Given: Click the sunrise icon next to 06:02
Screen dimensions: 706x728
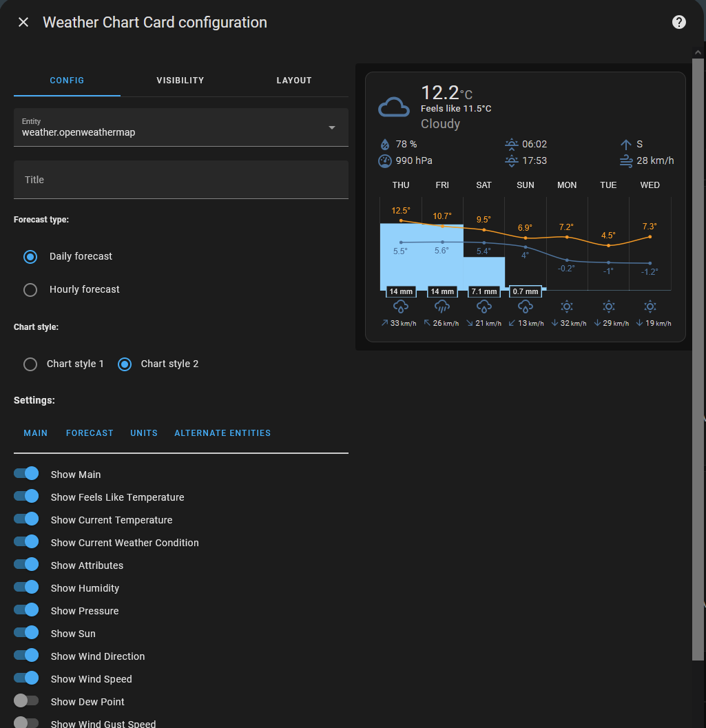Looking at the screenshot, I should tap(511, 145).
